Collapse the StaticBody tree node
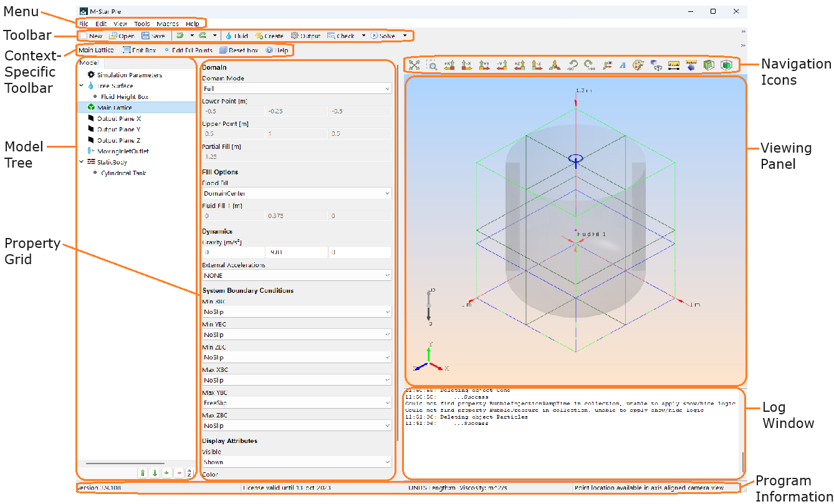 (82, 162)
